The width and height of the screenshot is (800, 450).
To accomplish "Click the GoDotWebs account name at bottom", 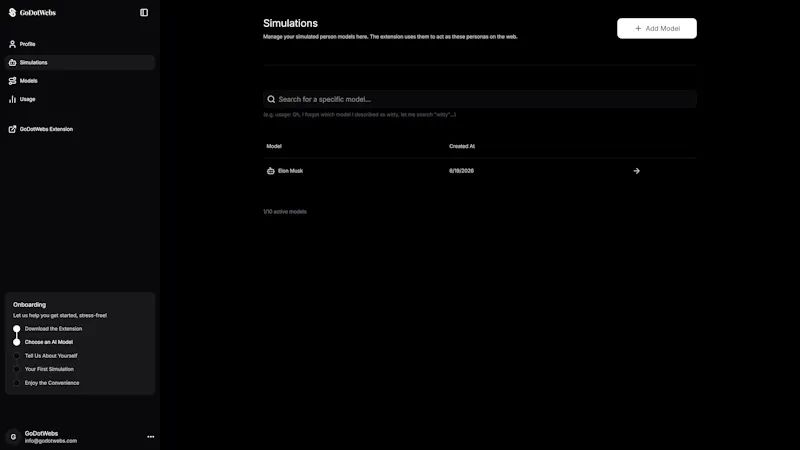I will 41,433.
